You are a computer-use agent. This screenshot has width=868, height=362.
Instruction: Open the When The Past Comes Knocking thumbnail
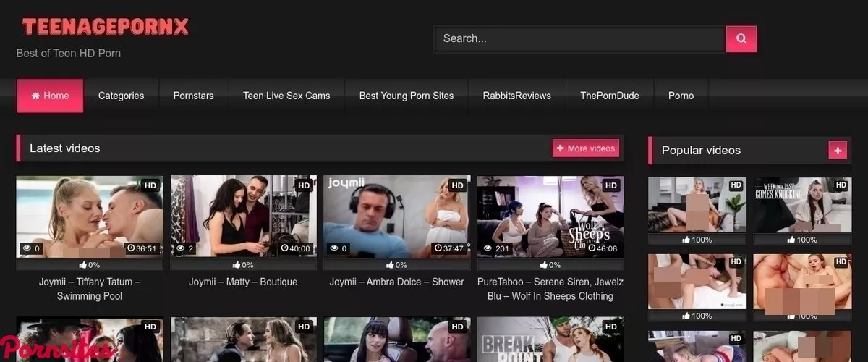801,205
